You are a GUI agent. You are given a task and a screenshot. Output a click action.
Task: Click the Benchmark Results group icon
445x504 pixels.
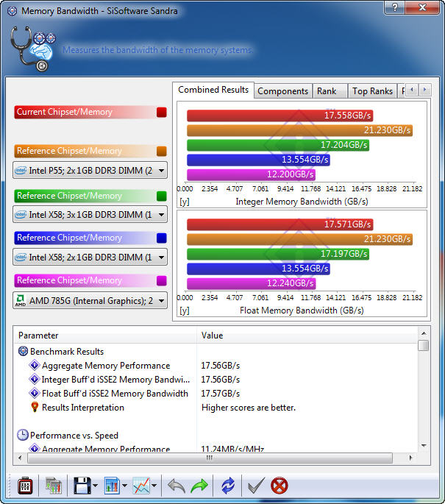pyautogui.click(x=23, y=351)
